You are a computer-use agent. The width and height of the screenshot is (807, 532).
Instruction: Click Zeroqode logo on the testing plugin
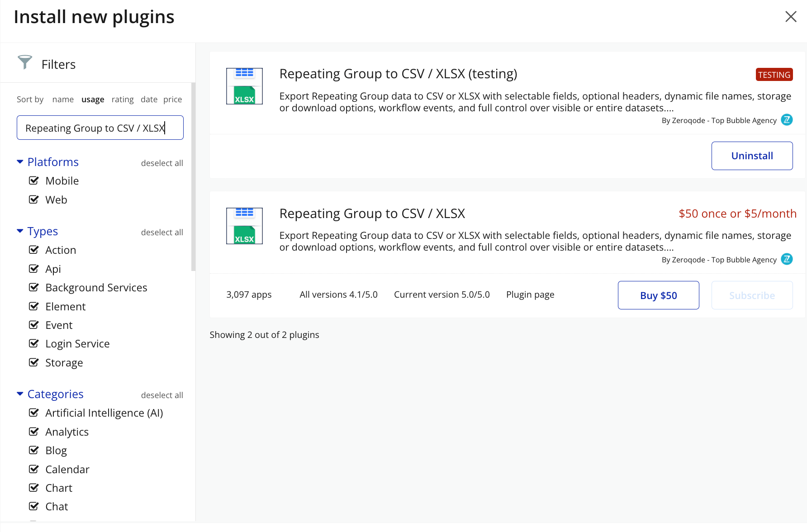click(x=787, y=120)
